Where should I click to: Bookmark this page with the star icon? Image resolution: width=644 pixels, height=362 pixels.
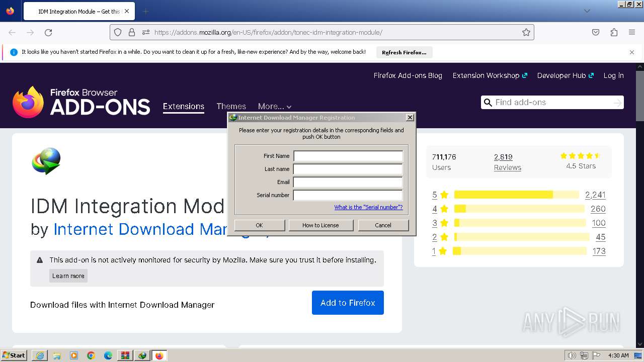point(526,32)
